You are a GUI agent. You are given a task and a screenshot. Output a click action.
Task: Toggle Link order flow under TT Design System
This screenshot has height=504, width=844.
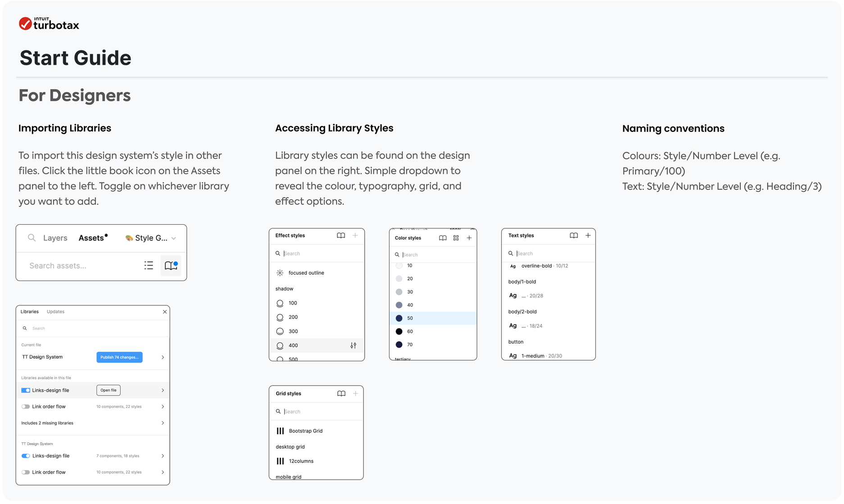click(26, 472)
